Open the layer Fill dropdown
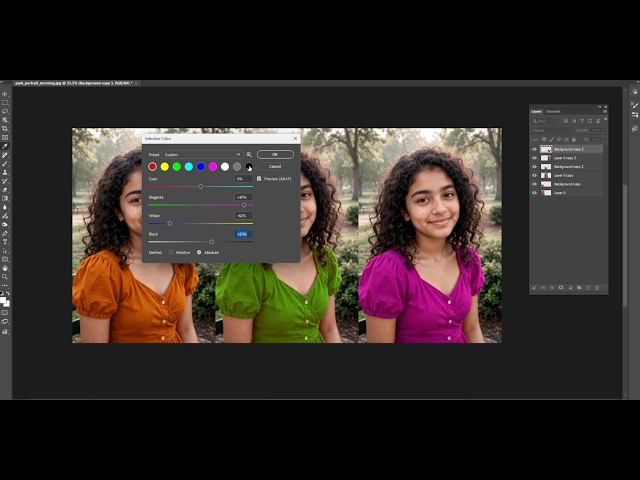 [x=596, y=140]
